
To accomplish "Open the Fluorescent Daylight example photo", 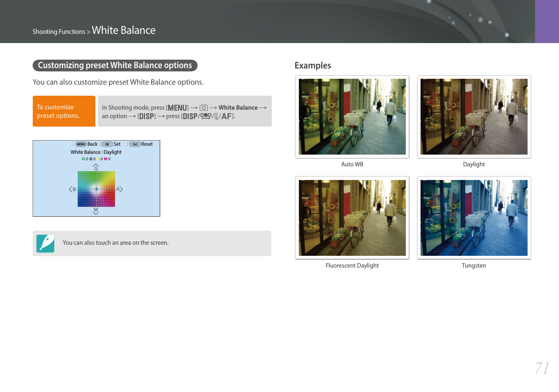I will (x=352, y=218).
